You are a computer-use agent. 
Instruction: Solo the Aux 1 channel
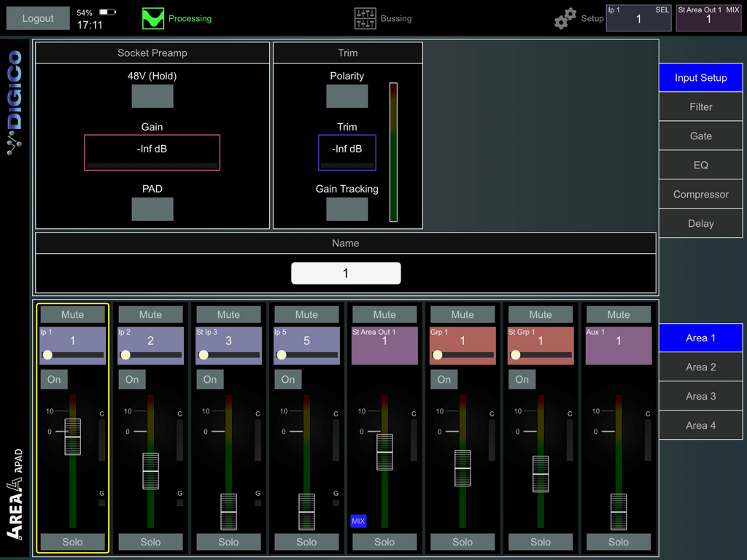click(618, 542)
